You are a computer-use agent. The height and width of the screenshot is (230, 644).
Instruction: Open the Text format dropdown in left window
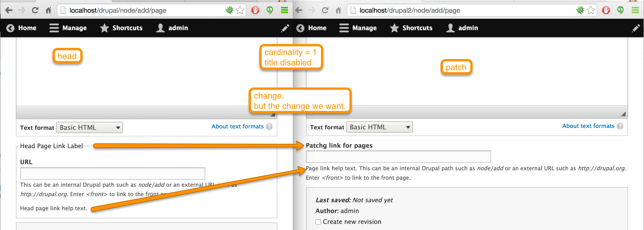pos(89,127)
